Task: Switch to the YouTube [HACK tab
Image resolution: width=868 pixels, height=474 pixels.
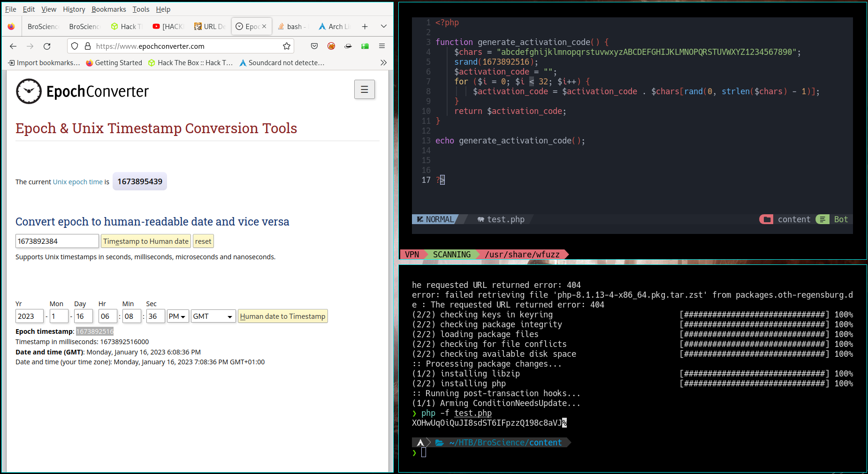Action: (x=168, y=27)
